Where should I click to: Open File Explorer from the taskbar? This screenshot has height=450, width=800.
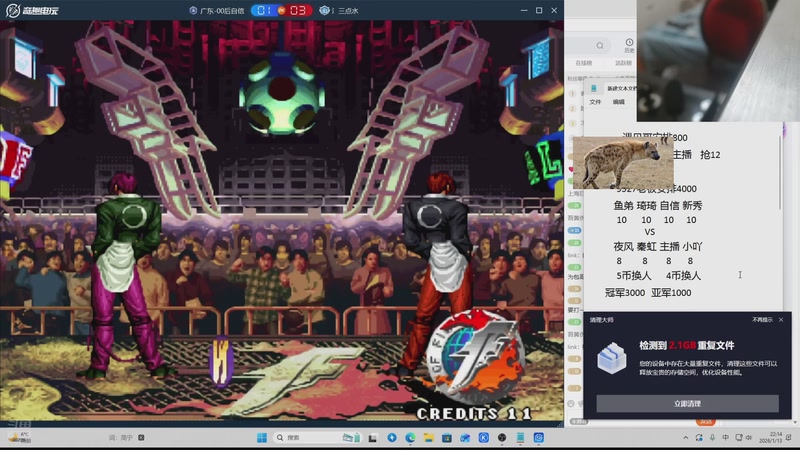click(x=429, y=438)
